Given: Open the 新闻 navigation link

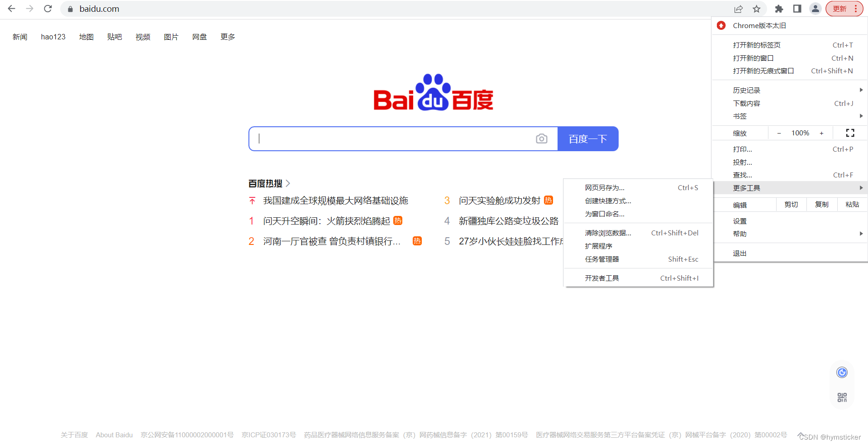Looking at the screenshot, I should 20,37.
